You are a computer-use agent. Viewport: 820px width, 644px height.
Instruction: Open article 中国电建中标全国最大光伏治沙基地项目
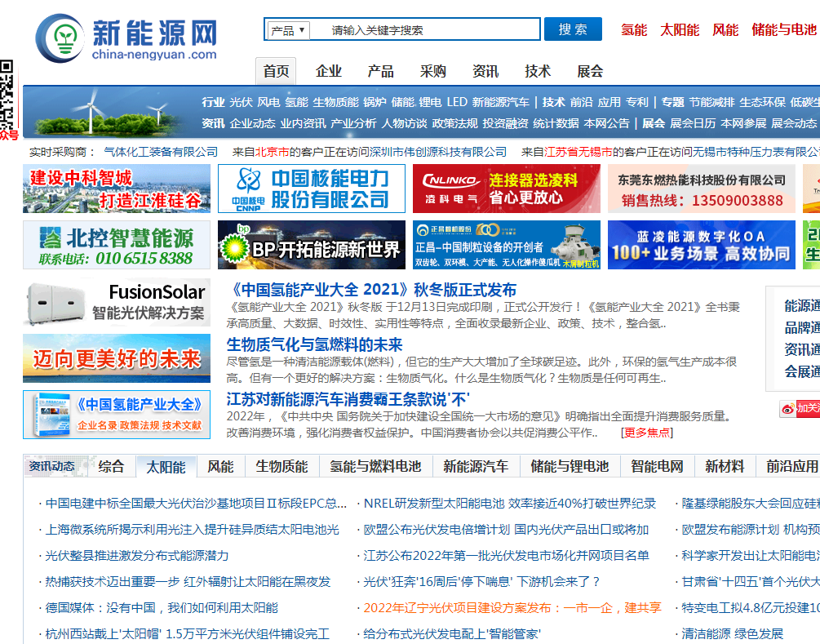196,504
